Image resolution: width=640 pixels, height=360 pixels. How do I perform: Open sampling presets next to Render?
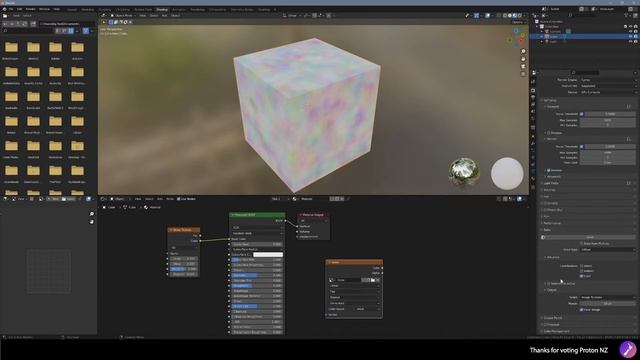coord(629,139)
